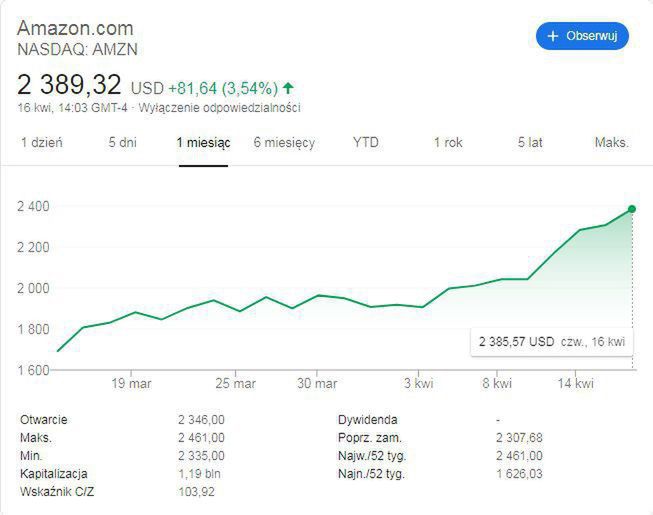
Task: Switch to the 1 rok tab
Action: pyautogui.click(x=448, y=142)
